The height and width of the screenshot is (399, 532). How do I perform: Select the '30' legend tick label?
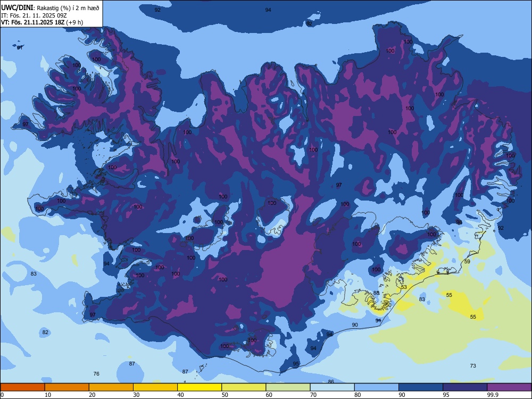(136, 395)
